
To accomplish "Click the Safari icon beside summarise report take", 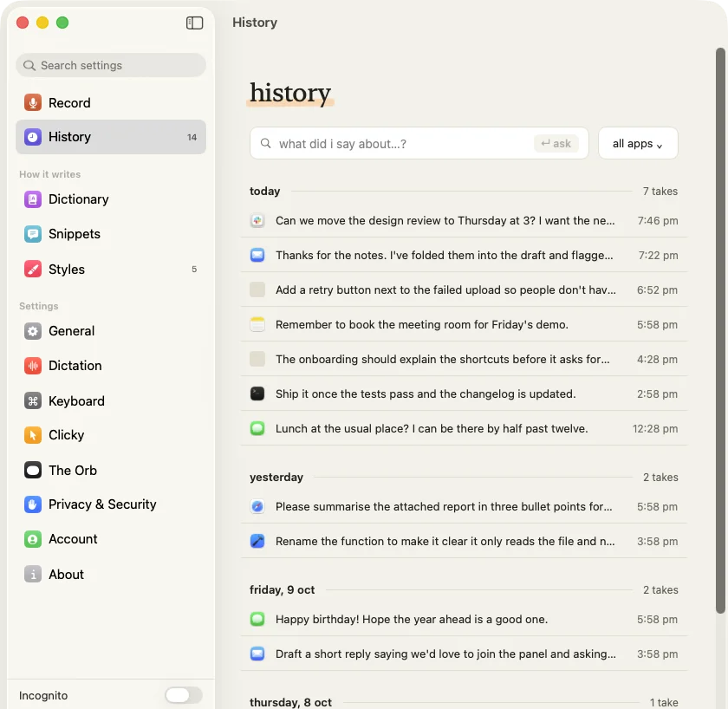I will (257, 506).
